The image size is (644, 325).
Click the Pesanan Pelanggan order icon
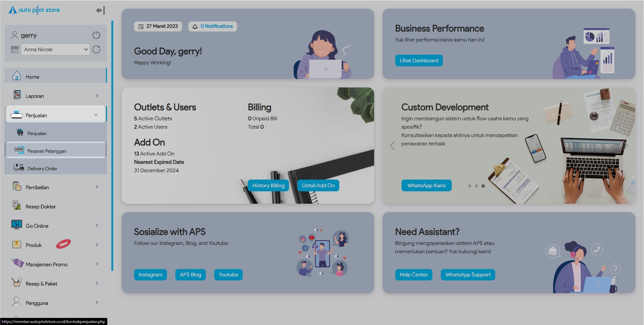click(x=19, y=150)
